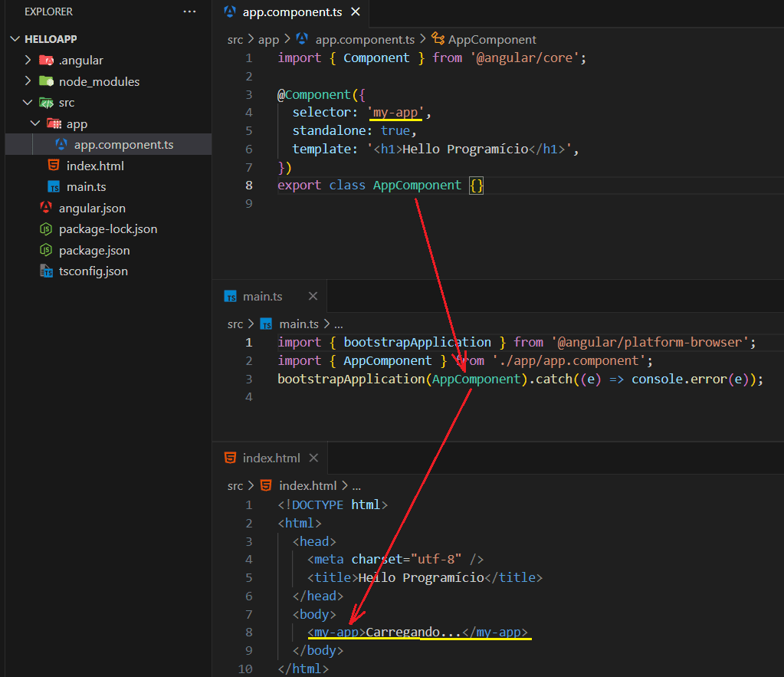Viewport: 784px width, 677px height.
Task: Open Explorer more actions ellipsis menu
Action: click(x=189, y=12)
